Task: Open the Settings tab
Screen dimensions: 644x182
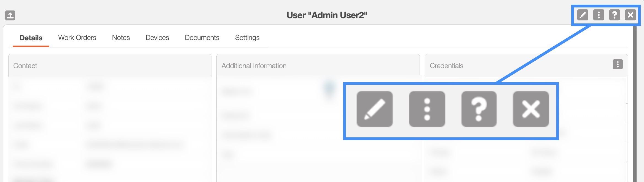Action: [247, 38]
